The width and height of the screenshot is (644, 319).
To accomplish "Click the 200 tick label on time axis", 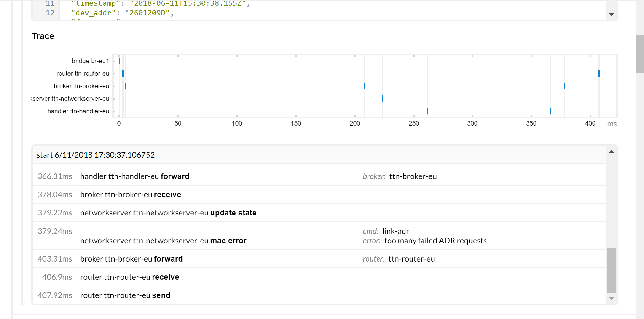I will [355, 123].
